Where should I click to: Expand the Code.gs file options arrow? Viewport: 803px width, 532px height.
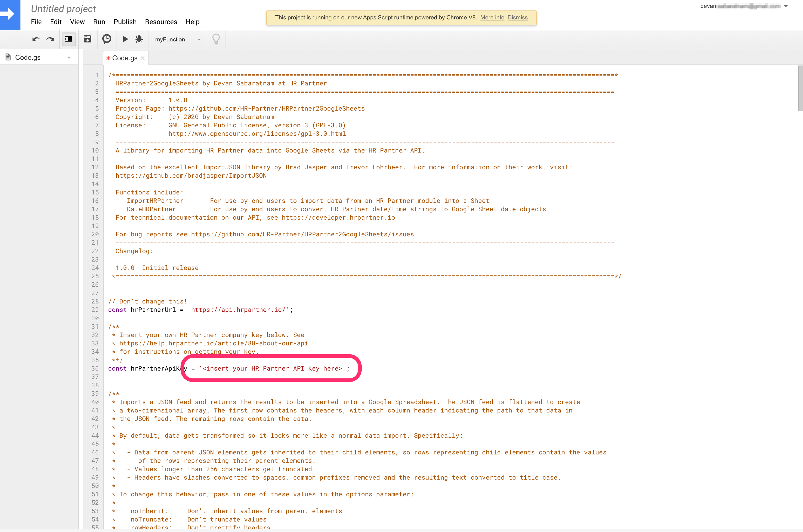point(69,57)
